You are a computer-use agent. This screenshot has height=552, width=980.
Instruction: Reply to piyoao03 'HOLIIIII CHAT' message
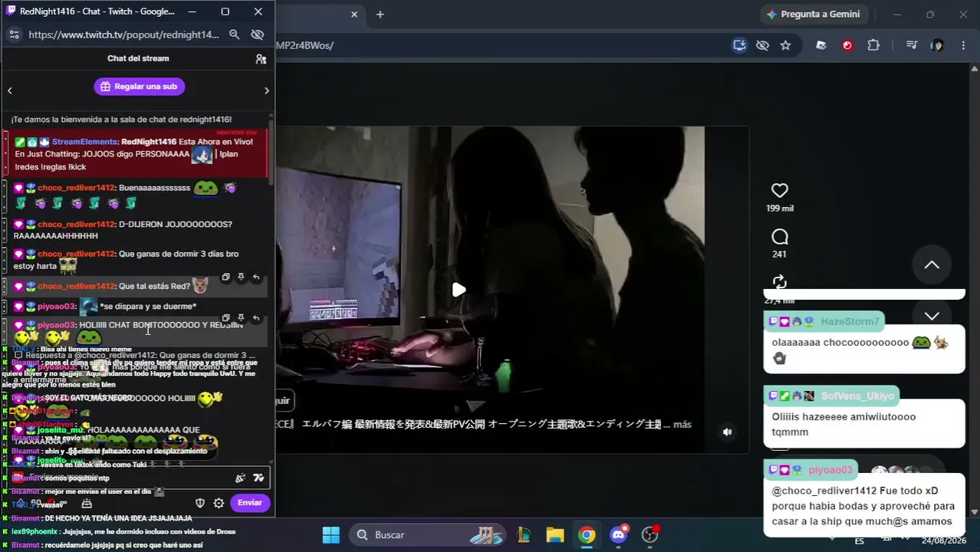(x=256, y=317)
